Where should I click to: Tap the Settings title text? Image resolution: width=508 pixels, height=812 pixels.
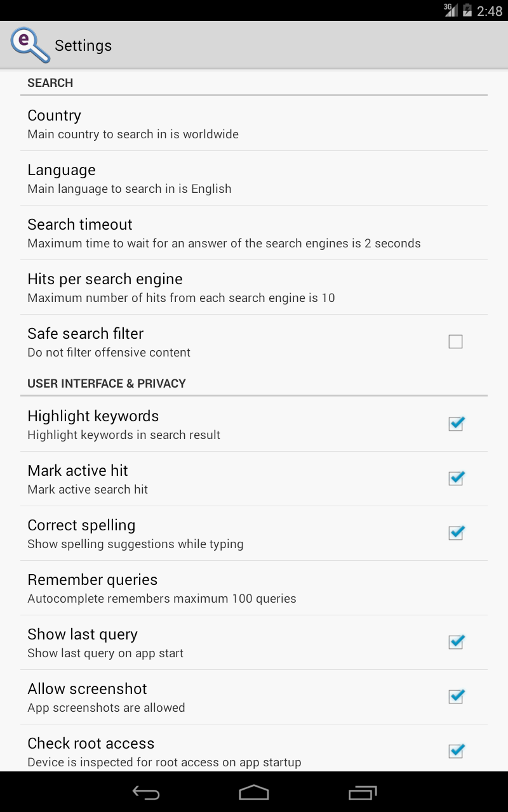tap(83, 45)
